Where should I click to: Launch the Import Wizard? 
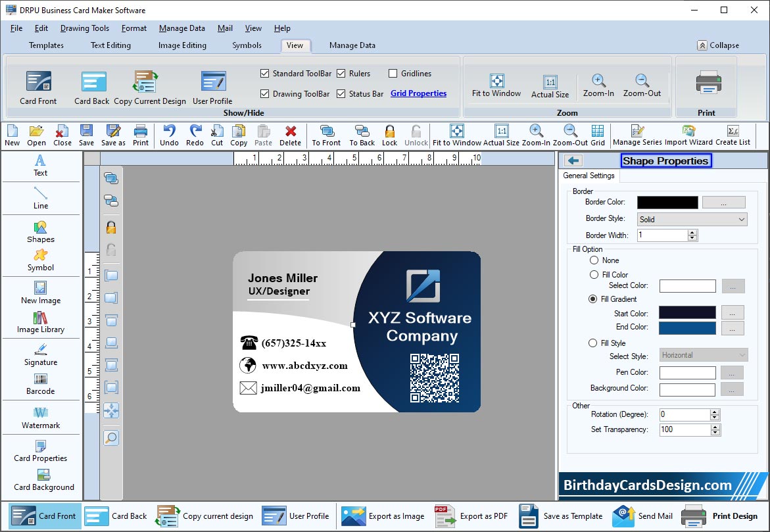[688, 135]
